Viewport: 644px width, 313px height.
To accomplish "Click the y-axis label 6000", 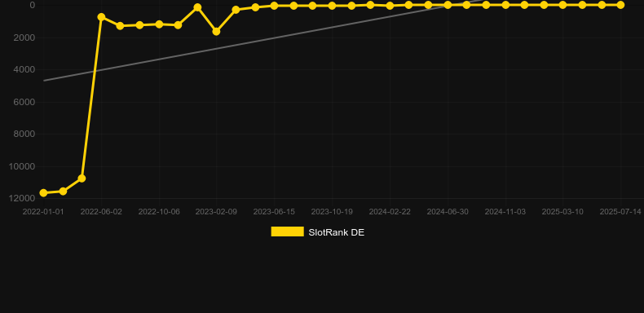I will click(x=24, y=102).
